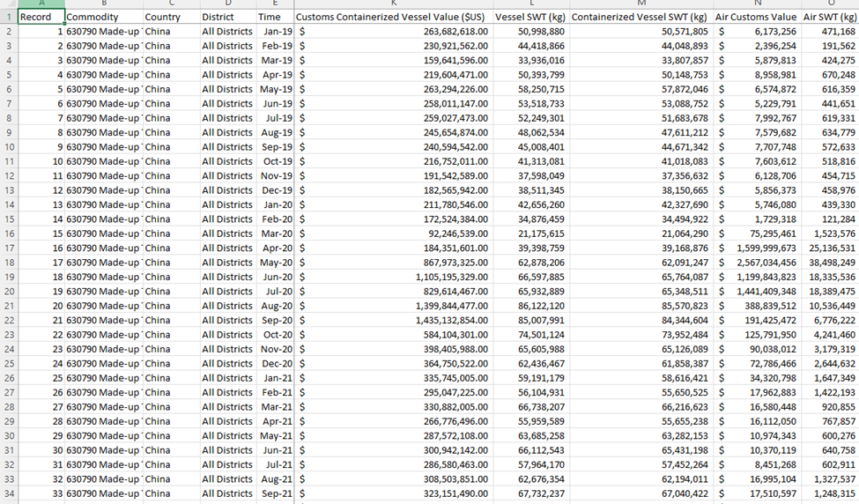Select the Record header cell A1
The height and width of the screenshot is (504, 859).
[41, 17]
